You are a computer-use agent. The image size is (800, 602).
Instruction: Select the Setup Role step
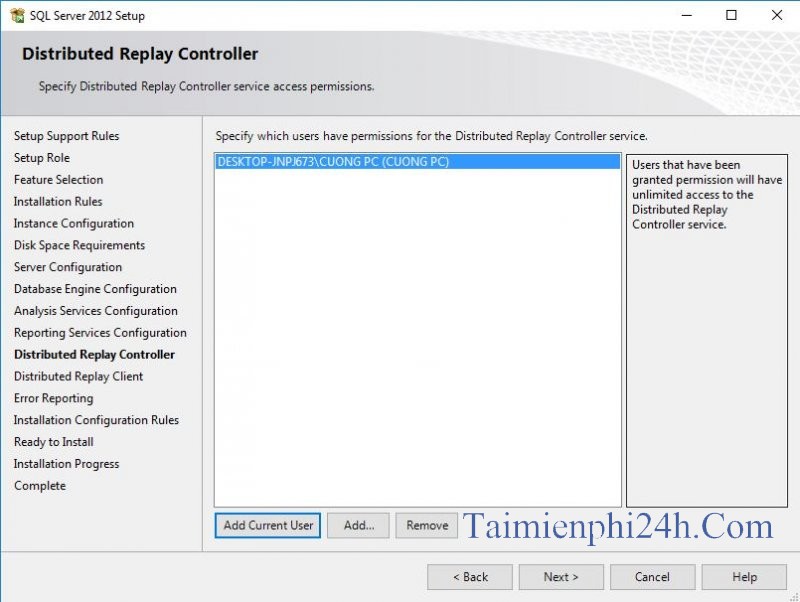tap(42, 158)
